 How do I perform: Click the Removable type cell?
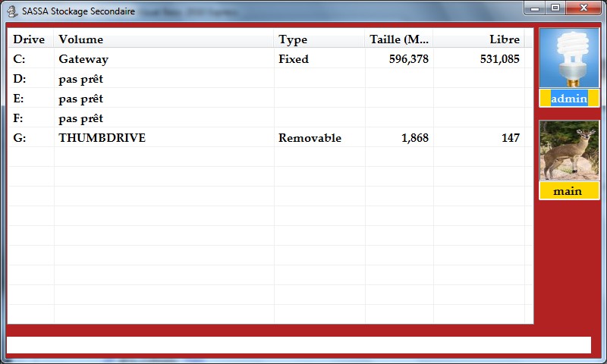[310, 138]
